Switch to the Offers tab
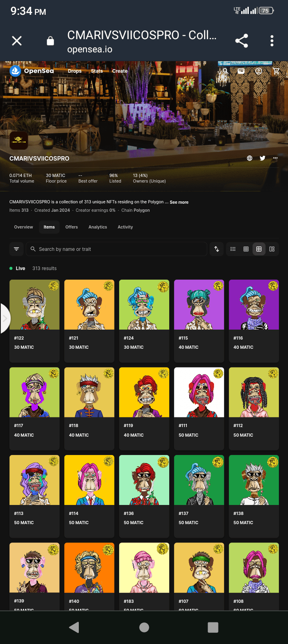Viewport: 288px width, 644px height. (x=72, y=227)
